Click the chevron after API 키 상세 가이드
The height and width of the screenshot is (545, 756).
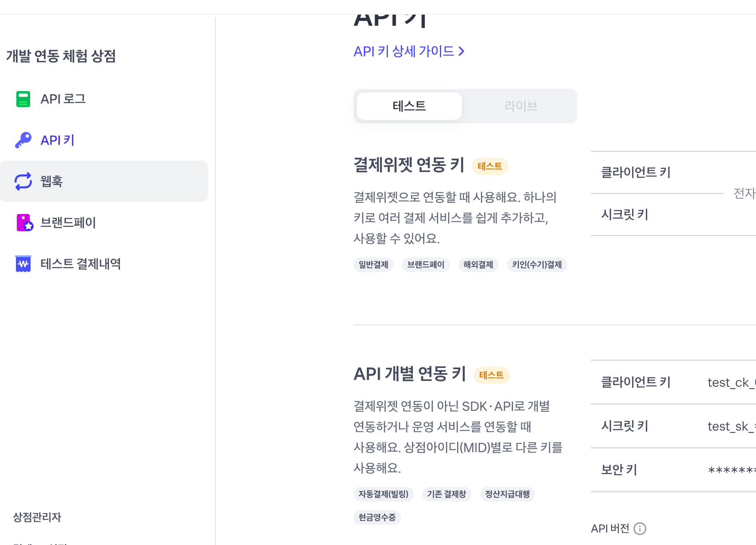(461, 51)
